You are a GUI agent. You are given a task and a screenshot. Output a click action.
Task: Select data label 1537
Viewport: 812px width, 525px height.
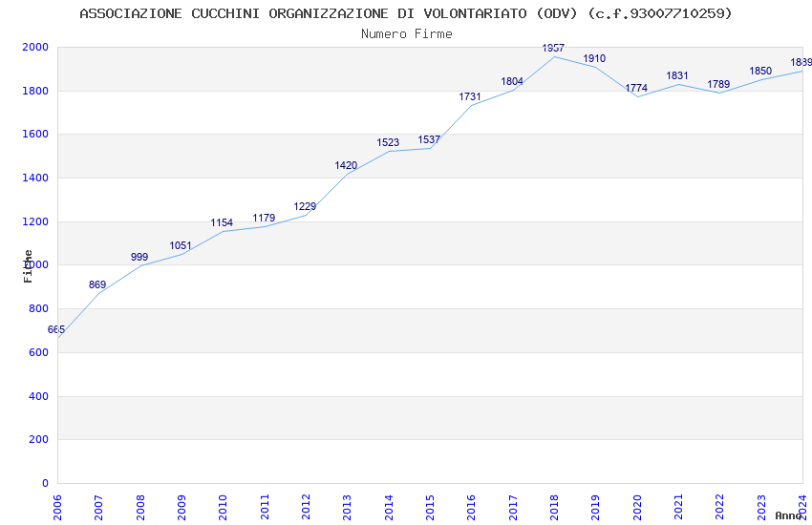click(429, 139)
